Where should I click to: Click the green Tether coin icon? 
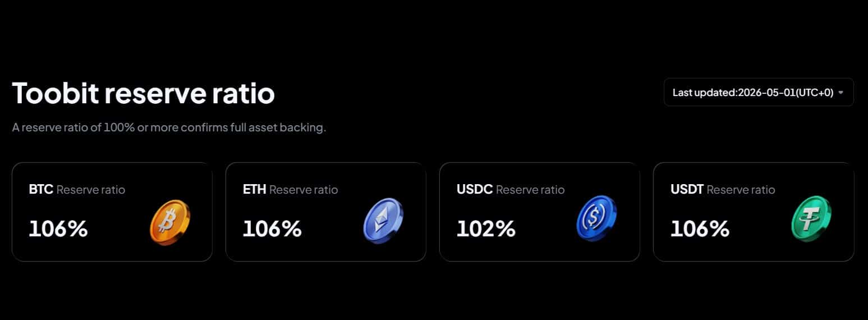point(811,219)
